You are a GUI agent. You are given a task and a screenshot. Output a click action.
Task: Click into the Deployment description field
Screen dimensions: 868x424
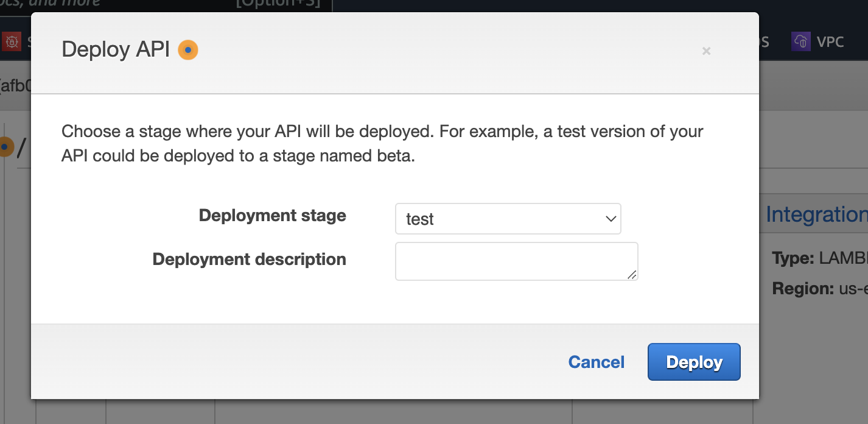tap(516, 261)
